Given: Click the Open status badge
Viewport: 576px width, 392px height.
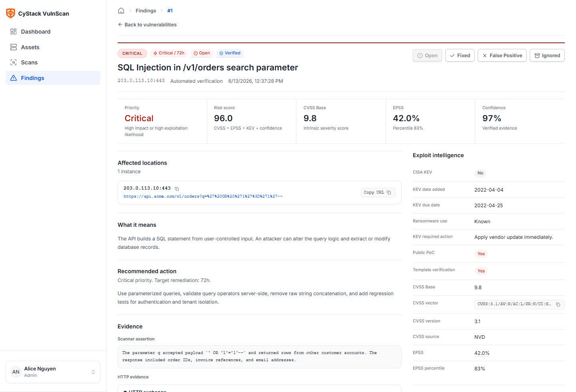Looking at the screenshot, I should 202,53.
